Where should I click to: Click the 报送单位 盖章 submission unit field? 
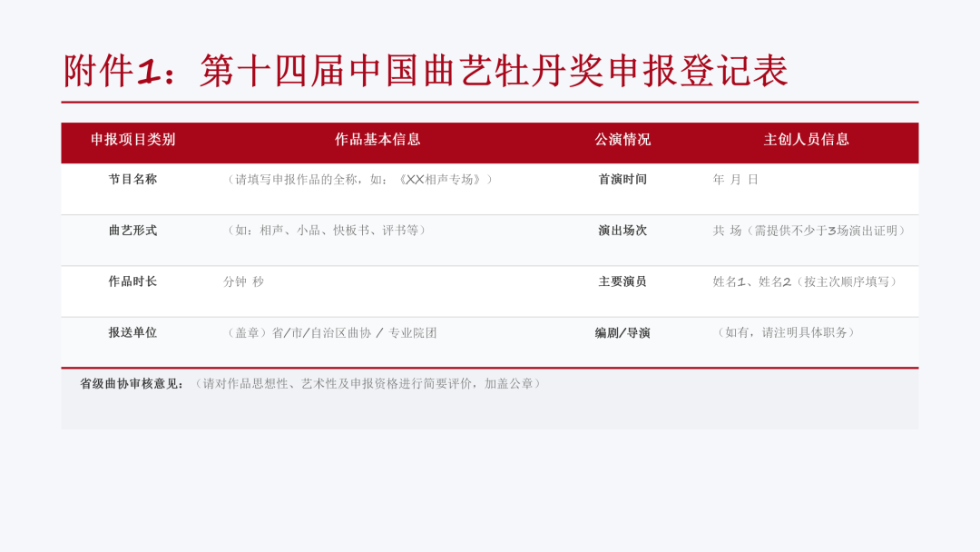click(x=330, y=333)
